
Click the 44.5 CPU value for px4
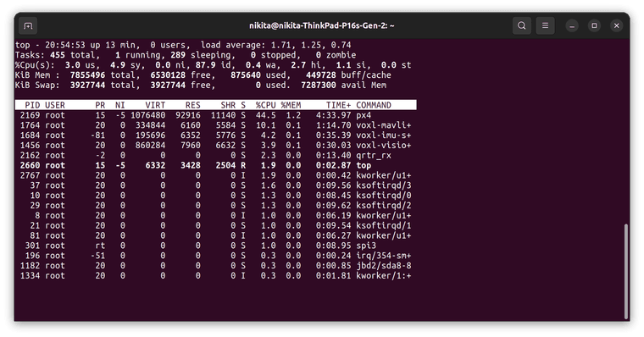pos(266,115)
